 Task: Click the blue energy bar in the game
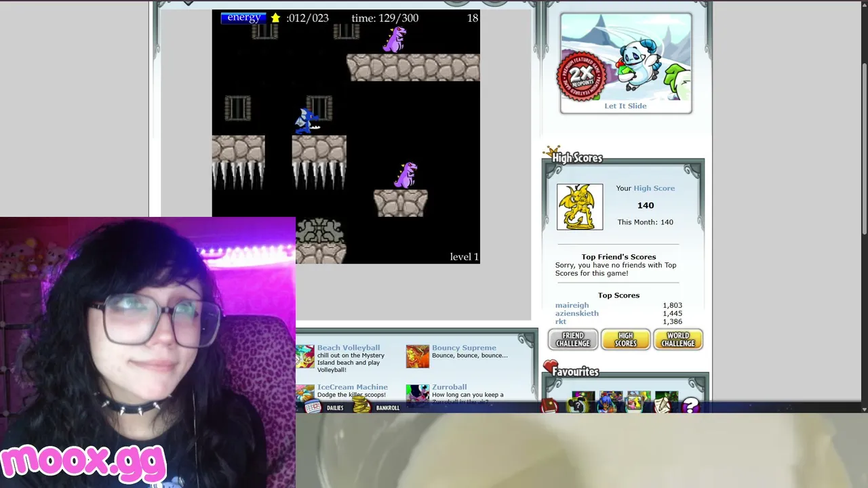click(243, 18)
